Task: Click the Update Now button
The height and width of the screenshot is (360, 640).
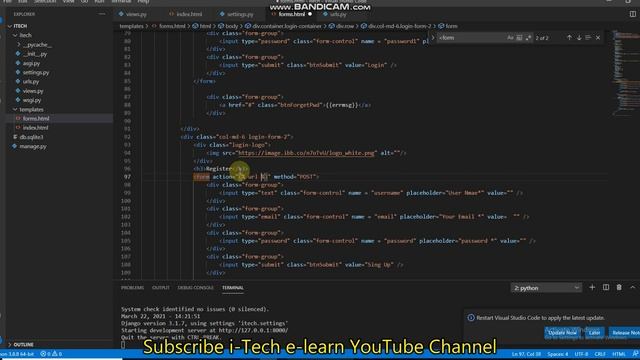Action: [x=562, y=333]
